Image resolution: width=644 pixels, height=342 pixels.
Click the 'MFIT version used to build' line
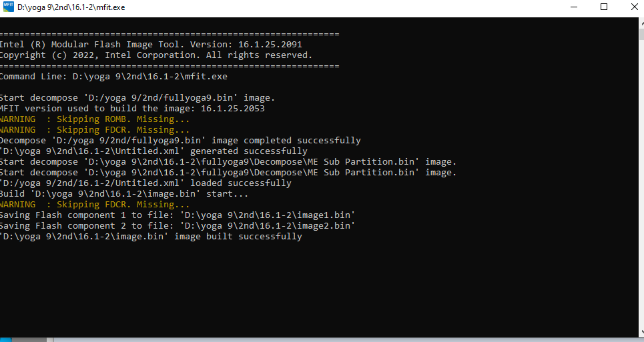tap(132, 108)
